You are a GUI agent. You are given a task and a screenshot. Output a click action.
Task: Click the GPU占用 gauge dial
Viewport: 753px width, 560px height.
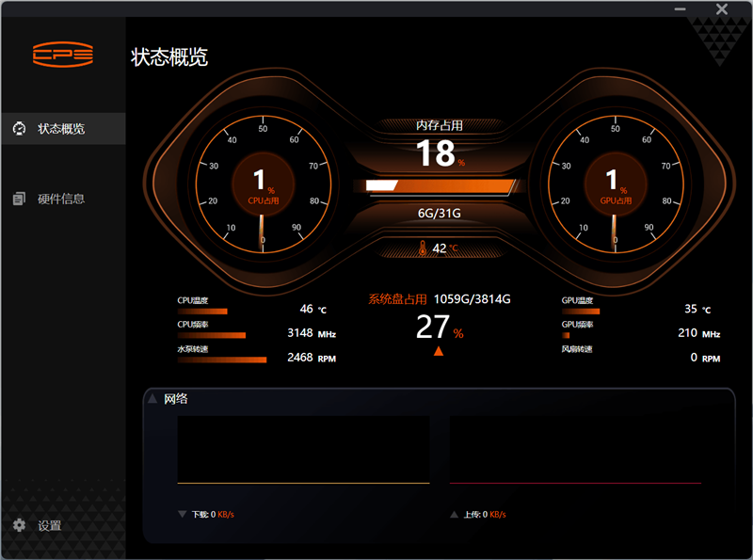coord(613,182)
